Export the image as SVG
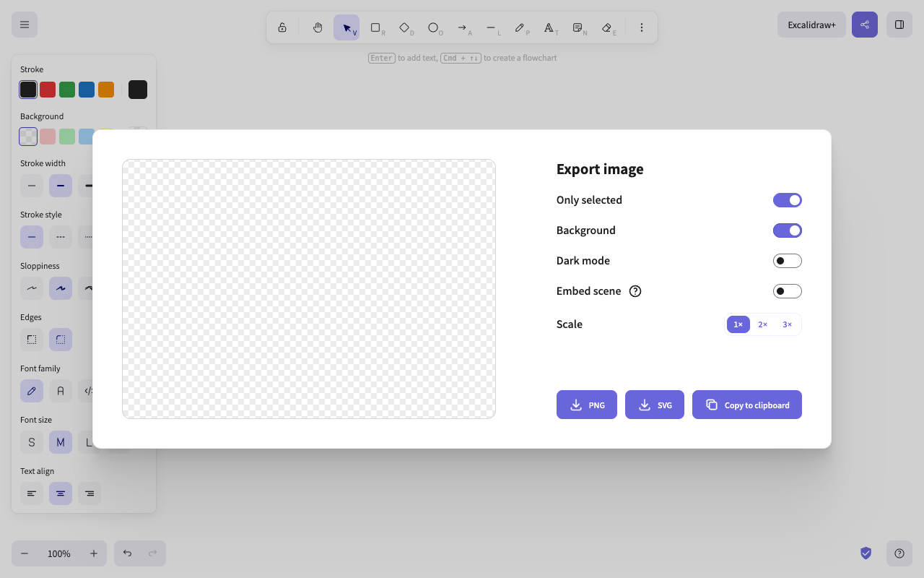Viewport: 924px width, 578px height. pos(655,405)
